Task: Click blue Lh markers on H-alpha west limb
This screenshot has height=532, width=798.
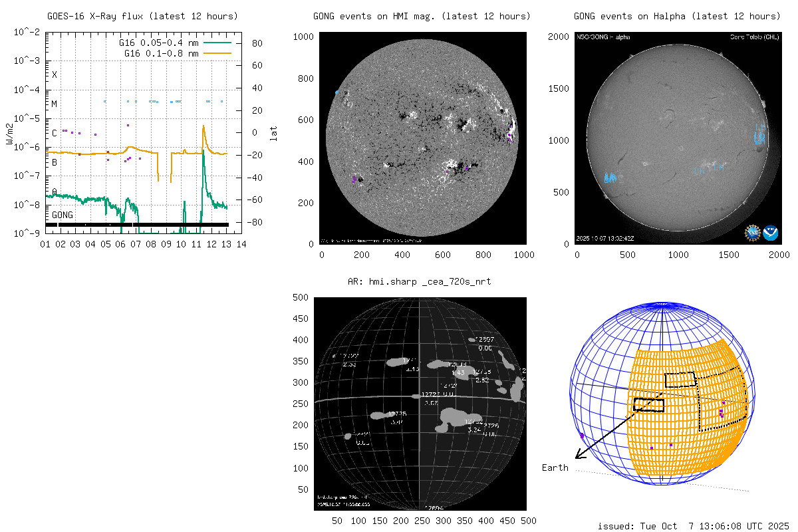Action: 759,135
